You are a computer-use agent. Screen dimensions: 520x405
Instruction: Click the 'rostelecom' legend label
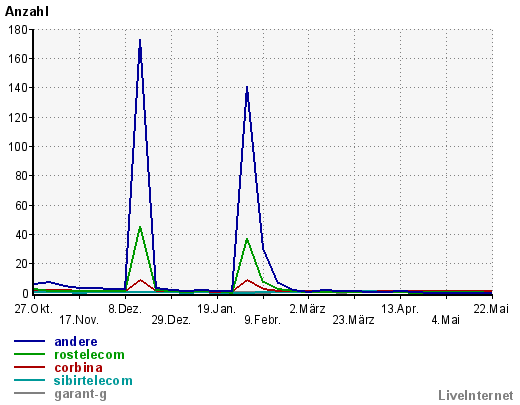89,354
